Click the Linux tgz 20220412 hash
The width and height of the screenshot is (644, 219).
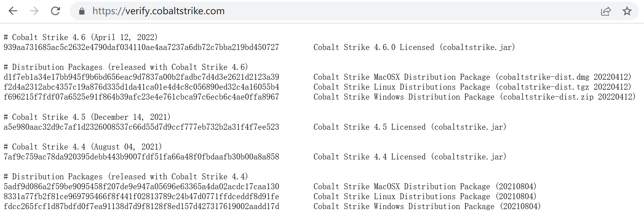click(141, 87)
